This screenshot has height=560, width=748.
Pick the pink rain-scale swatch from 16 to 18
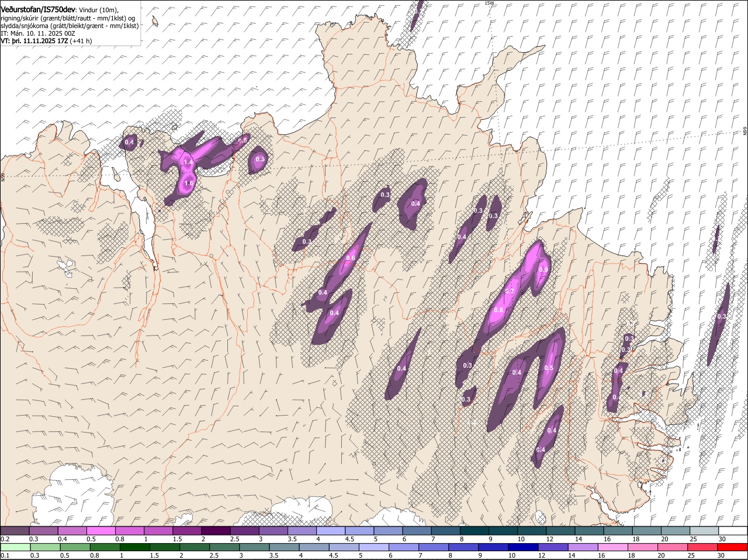pyautogui.click(x=614, y=547)
